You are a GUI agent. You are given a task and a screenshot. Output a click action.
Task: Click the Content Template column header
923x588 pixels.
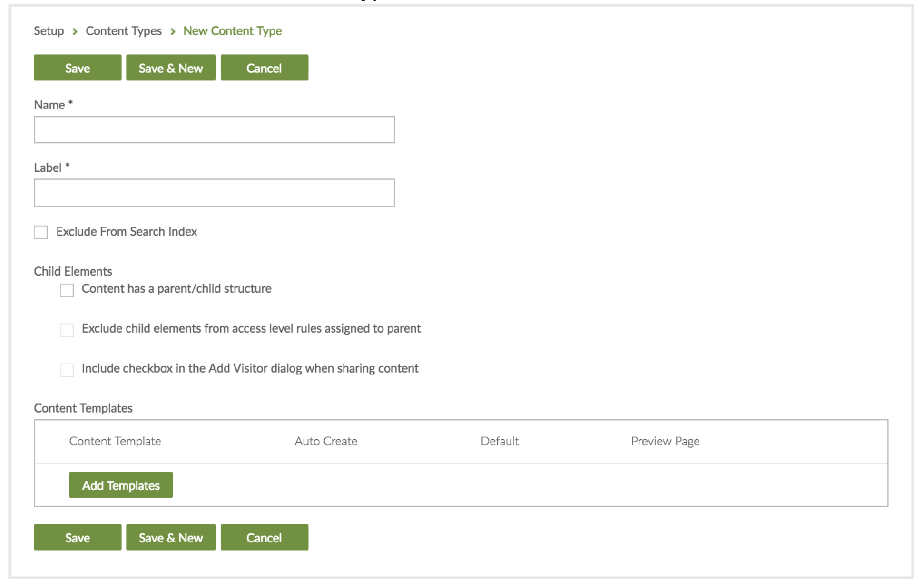tap(115, 441)
